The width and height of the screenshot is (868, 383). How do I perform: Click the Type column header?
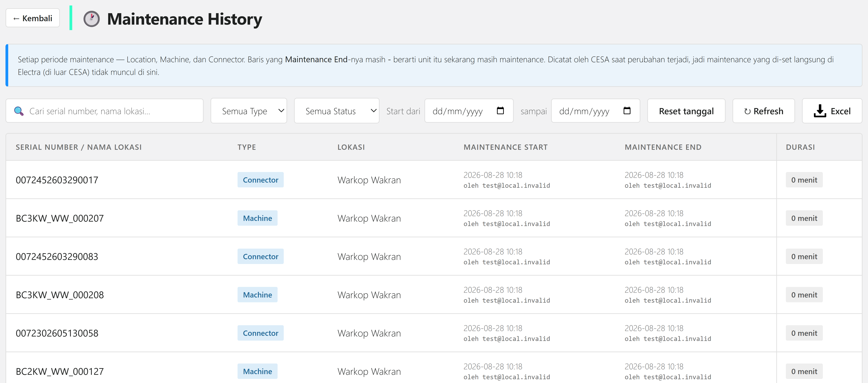pos(247,147)
